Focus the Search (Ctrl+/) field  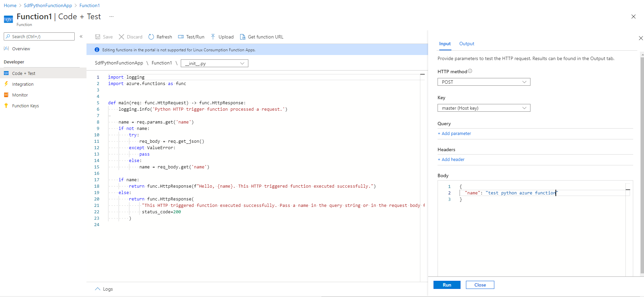(39, 36)
